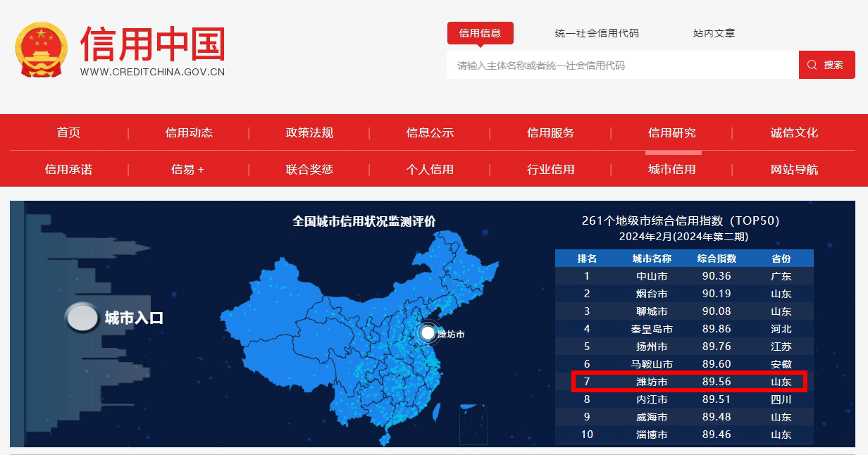The image size is (868, 455).
Task: Click 广东 province cell
Action: click(x=781, y=276)
